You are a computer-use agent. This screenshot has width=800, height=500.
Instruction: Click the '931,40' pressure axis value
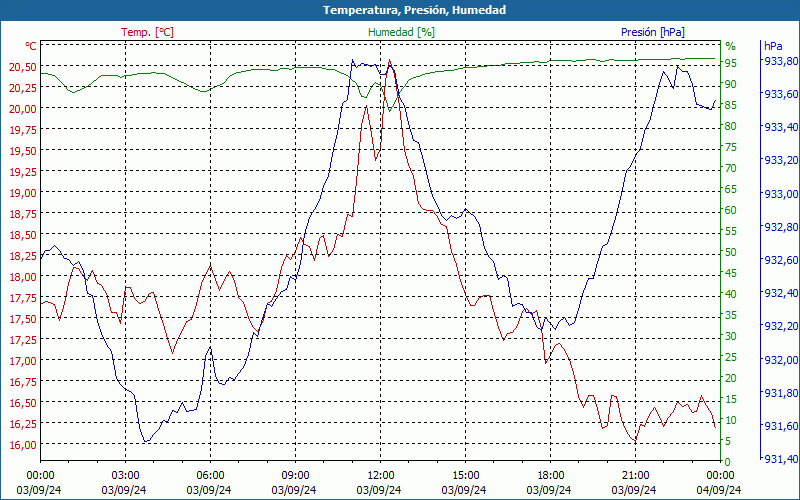[x=781, y=460]
